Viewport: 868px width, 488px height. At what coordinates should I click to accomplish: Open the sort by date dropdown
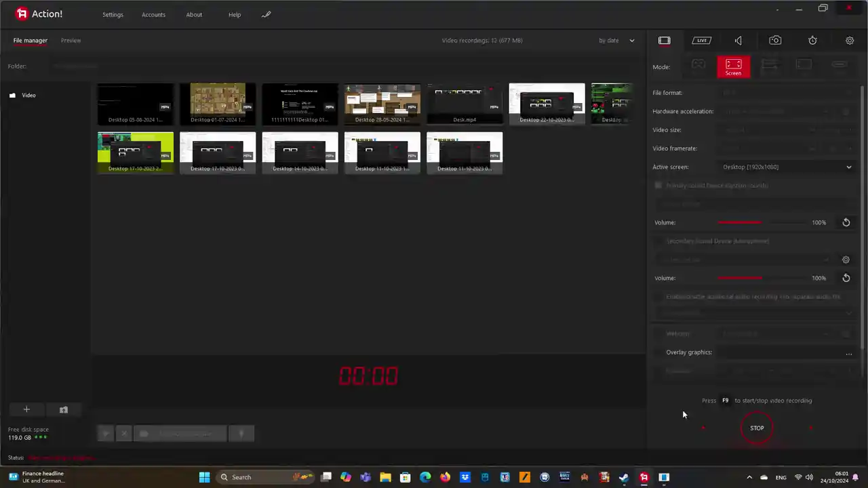coord(616,41)
